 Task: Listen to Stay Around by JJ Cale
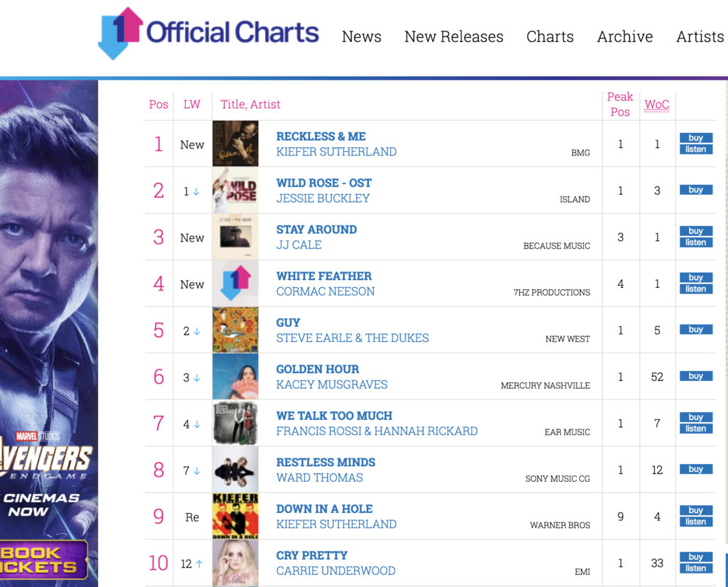[x=696, y=243]
